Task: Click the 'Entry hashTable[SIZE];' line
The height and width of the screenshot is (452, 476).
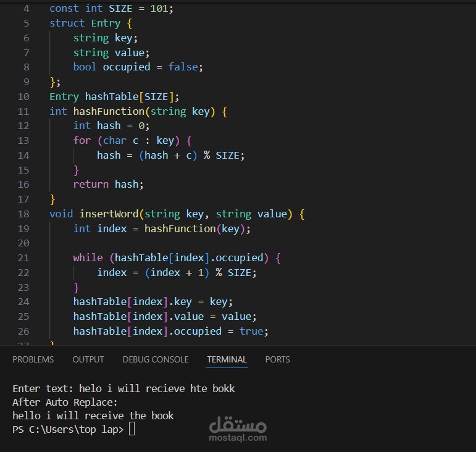Action: [x=114, y=97]
